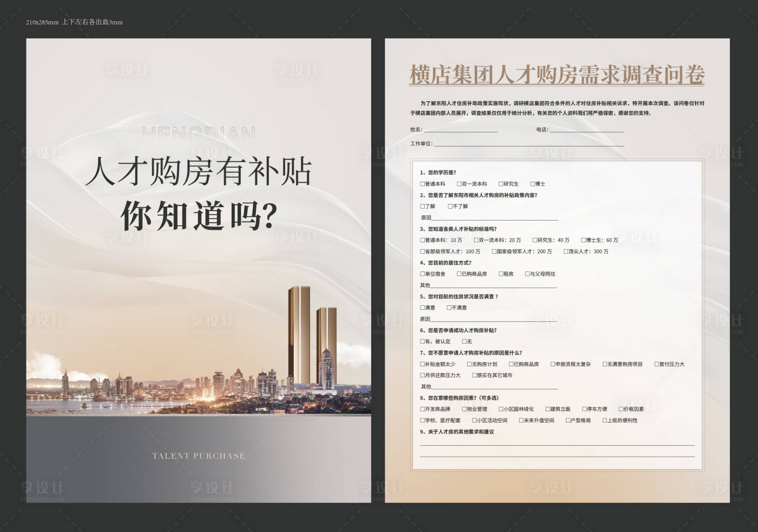Viewport: 758px width, 532px height.
Task: Tick the 停车方便 checkbox
Action: (585, 409)
